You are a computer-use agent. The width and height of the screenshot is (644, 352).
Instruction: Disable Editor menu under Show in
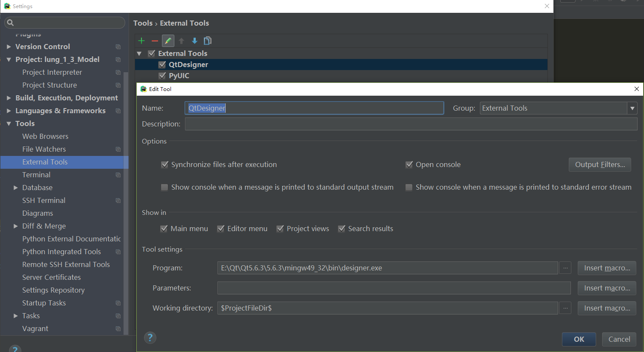tap(221, 229)
